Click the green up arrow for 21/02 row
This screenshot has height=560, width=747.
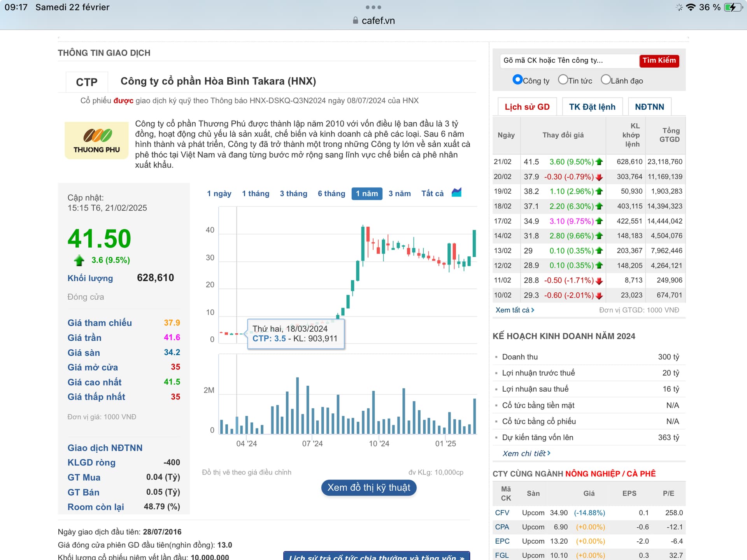599,162
